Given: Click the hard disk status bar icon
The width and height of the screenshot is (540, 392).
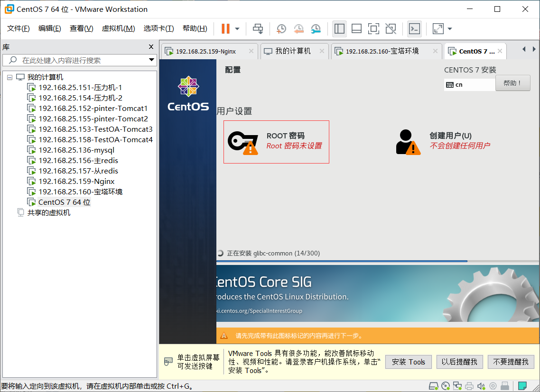Looking at the screenshot, I should coord(434,386).
